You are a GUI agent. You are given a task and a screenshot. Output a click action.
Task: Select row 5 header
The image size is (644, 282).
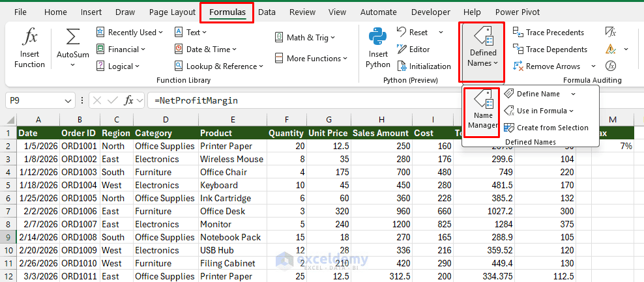coord(8,185)
